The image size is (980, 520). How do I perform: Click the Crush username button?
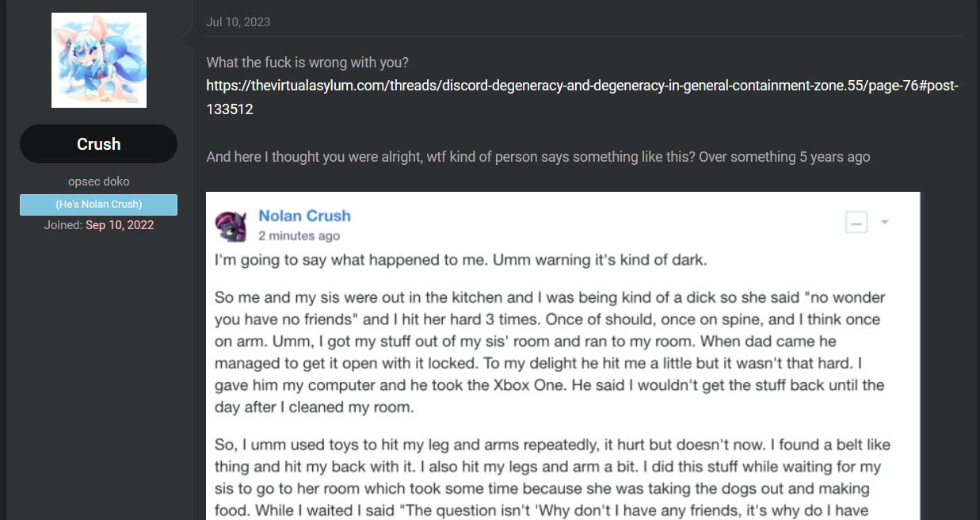coord(99,143)
